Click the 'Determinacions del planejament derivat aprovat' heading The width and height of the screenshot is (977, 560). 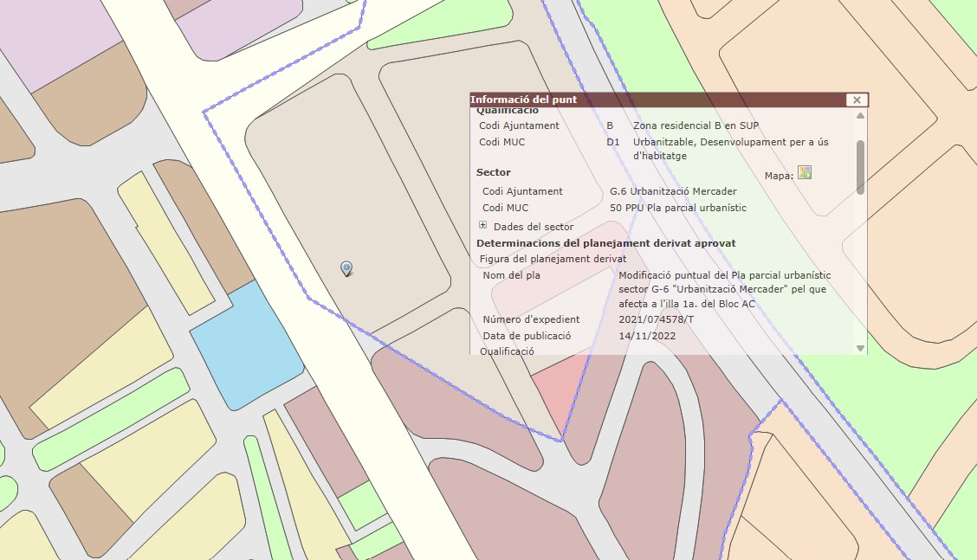pyautogui.click(x=605, y=243)
